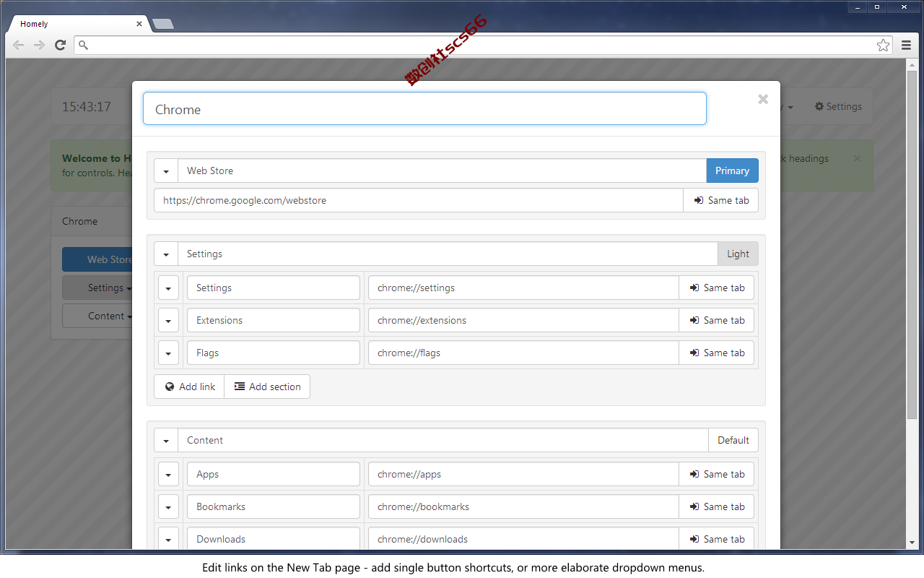This screenshot has height=578, width=924.
Task: Edit the Apps link name field
Action: pyautogui.click(x=274, y=474)
